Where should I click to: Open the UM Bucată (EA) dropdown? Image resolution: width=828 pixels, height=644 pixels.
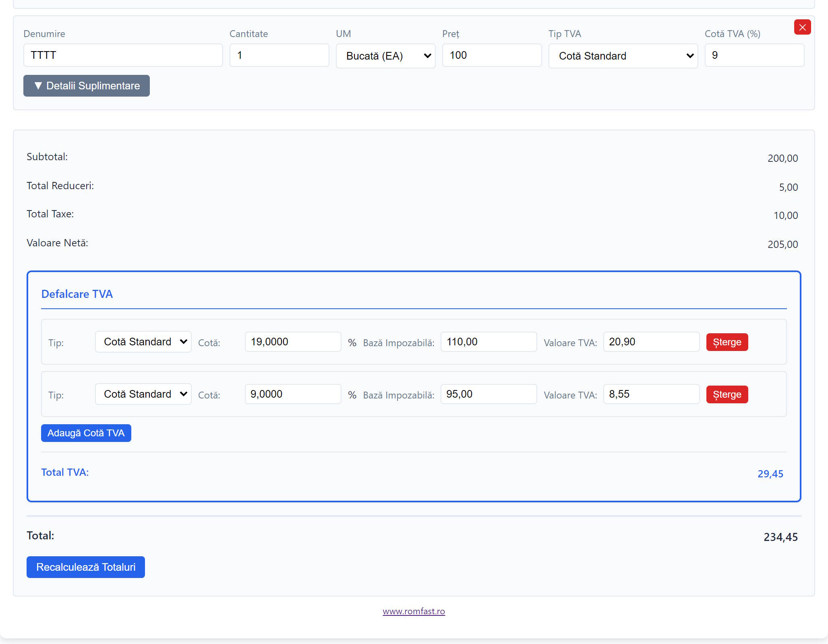pos(385,56)
